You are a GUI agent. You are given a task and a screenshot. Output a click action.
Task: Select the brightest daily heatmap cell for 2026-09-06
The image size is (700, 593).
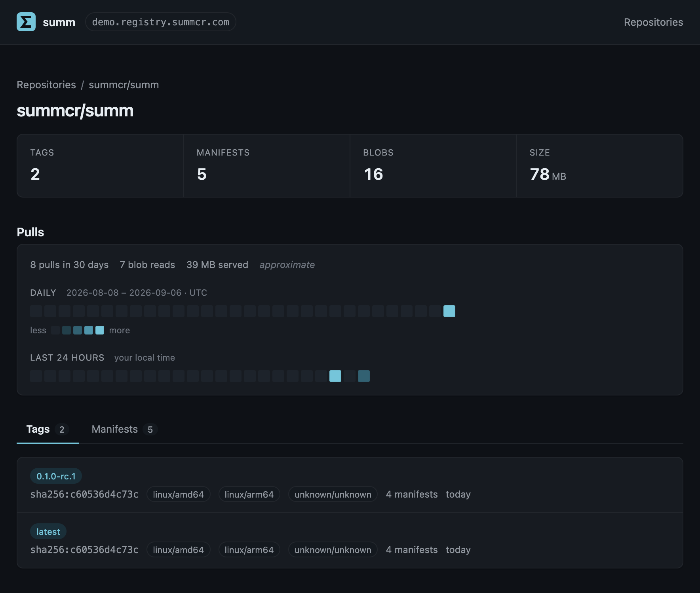click(449, 311)
